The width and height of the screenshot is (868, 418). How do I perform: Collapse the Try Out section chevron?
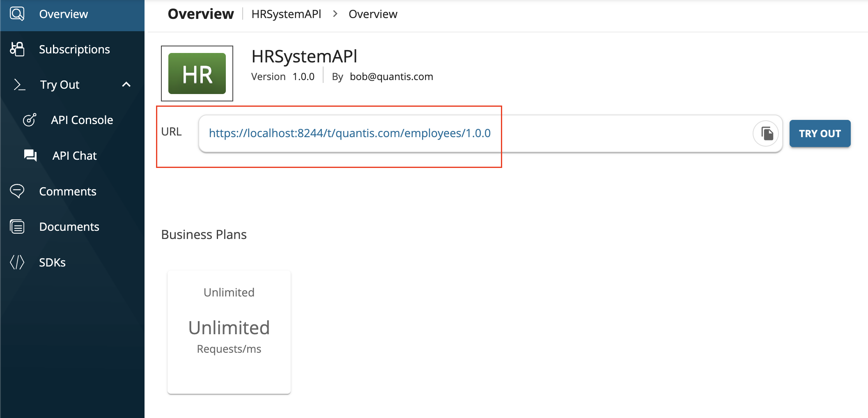pos(126,85)
